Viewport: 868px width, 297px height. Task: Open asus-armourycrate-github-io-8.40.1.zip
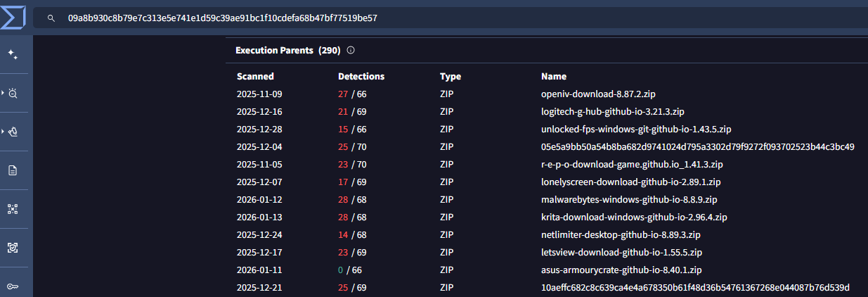click(622, 270)
